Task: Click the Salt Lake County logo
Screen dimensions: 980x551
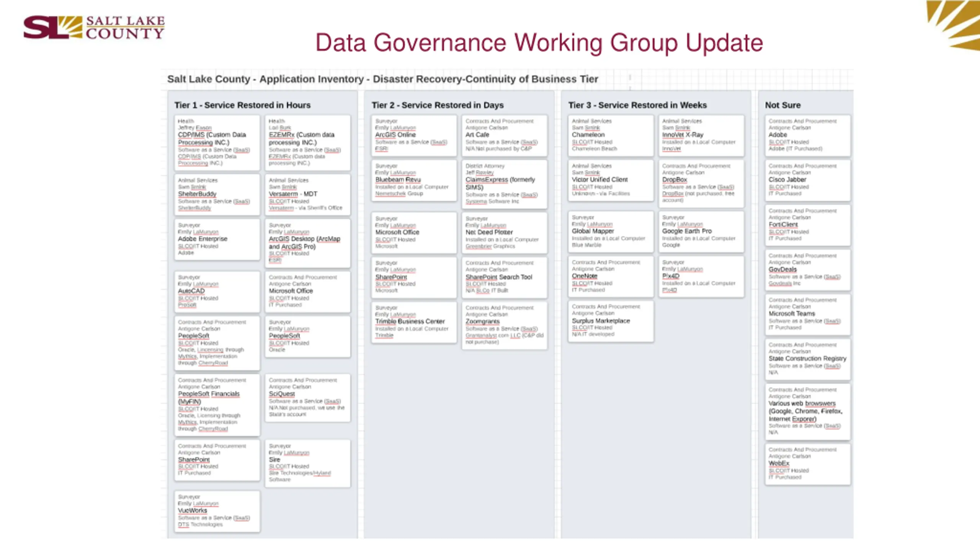Action: click(94, 27)
